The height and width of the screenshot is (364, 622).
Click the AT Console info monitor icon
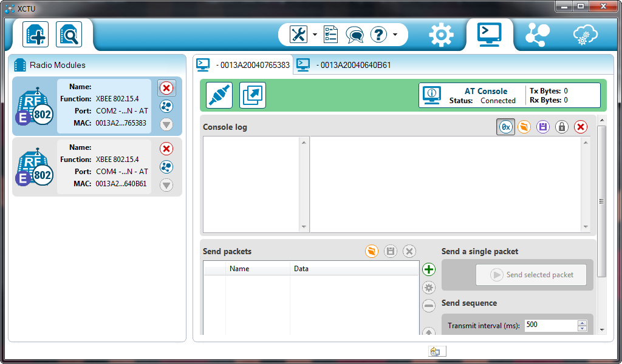(432, 95)
